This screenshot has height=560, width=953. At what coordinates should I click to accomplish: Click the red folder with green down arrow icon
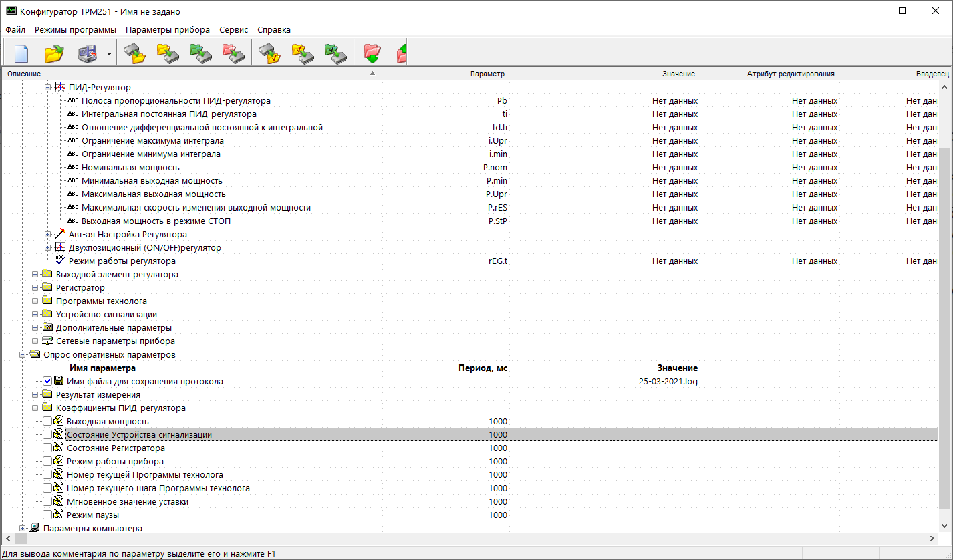coord(372,53)
